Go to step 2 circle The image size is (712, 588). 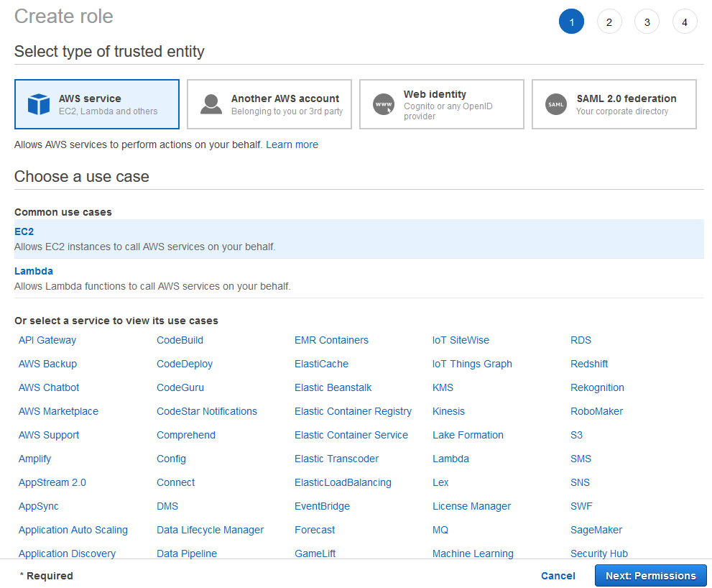pos(609,22)
